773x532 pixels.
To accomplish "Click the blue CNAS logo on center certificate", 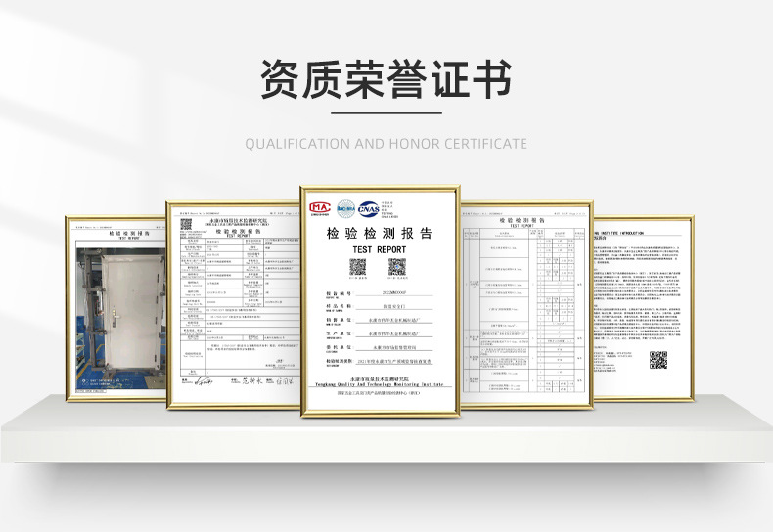I will 369,209.
